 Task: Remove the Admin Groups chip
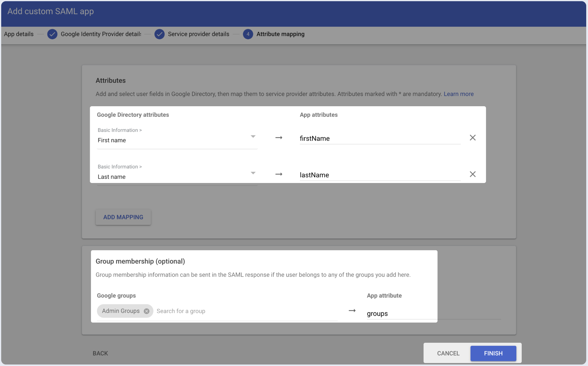147,311
